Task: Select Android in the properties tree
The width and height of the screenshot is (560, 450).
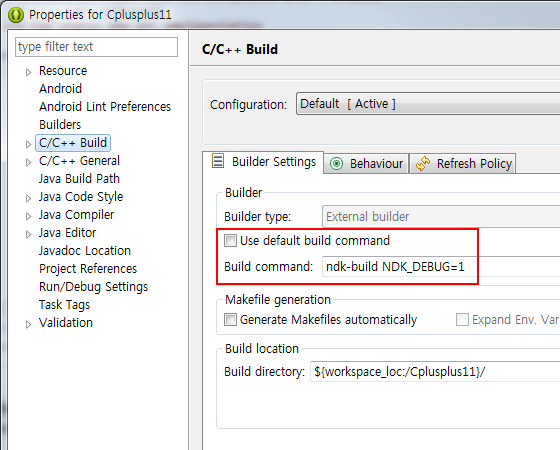Action: pyautogui.click(x=60, y=89)
